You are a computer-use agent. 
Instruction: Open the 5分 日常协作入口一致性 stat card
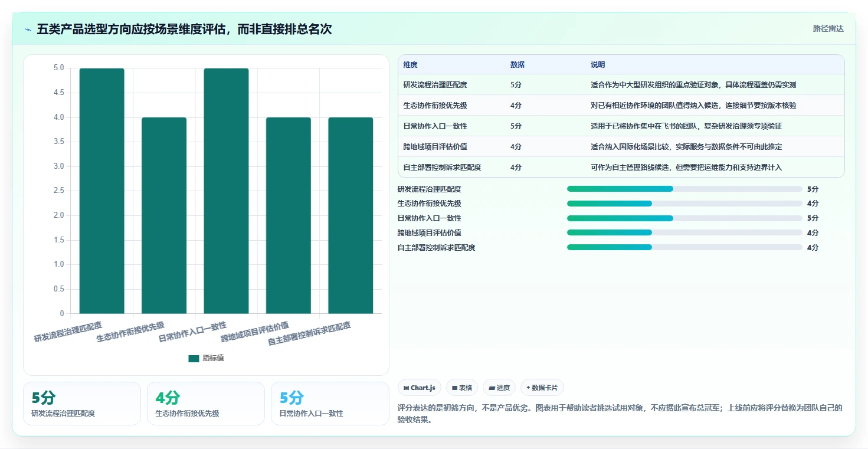(x=330, y=404)
